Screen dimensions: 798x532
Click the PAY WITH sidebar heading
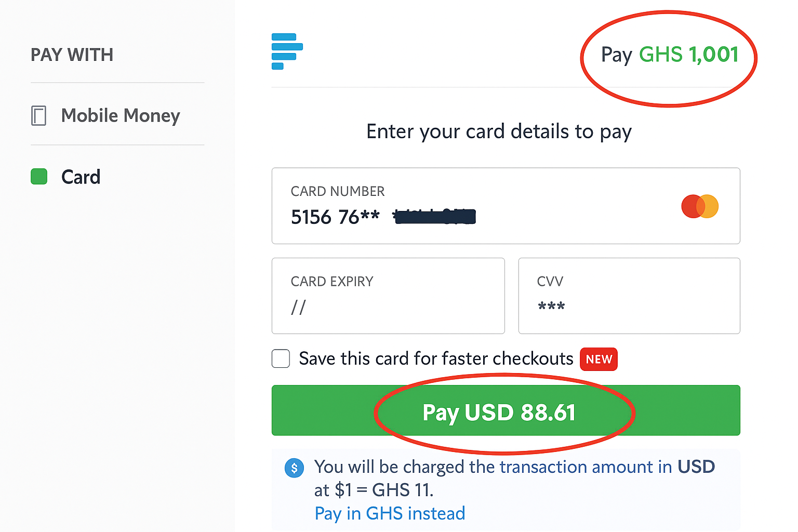pyautogui.click(x=72, y=54)
